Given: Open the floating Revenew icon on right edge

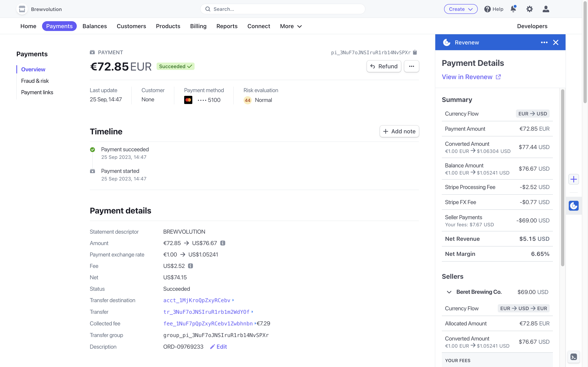Looking at the screenshot, I should point(574,206).
